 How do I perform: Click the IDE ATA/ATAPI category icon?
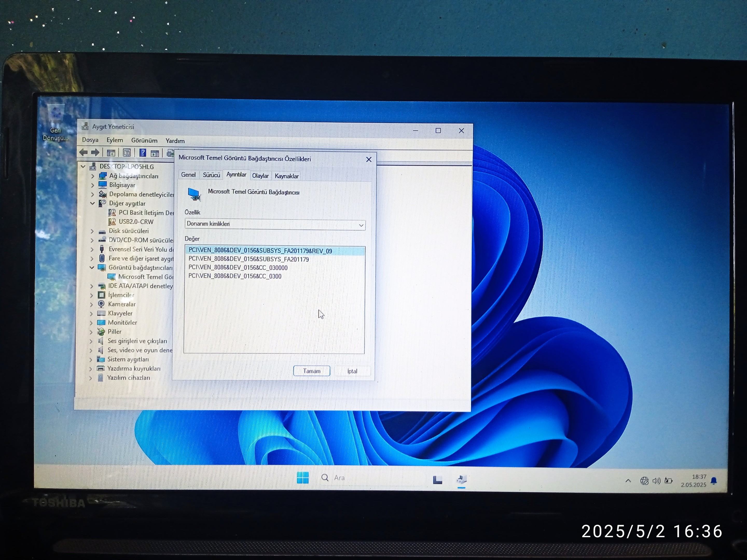[x=102, y=286]
